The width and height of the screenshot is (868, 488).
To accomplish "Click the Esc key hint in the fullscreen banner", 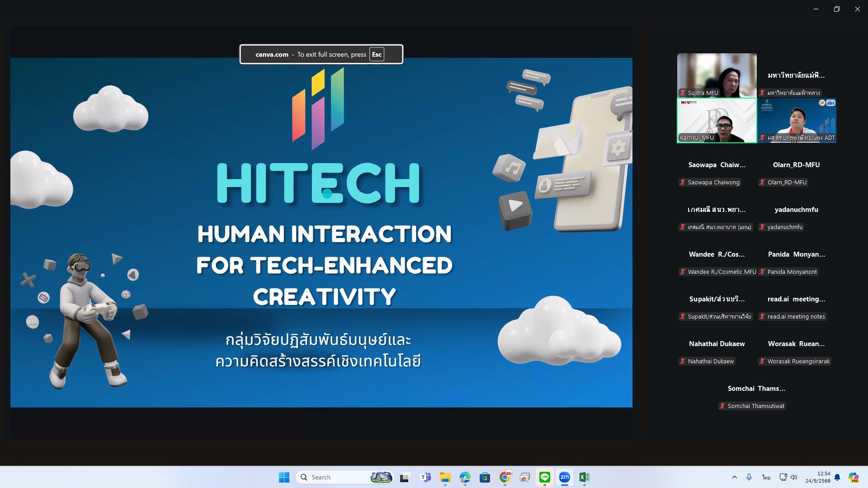I will (x=377, y=54).
